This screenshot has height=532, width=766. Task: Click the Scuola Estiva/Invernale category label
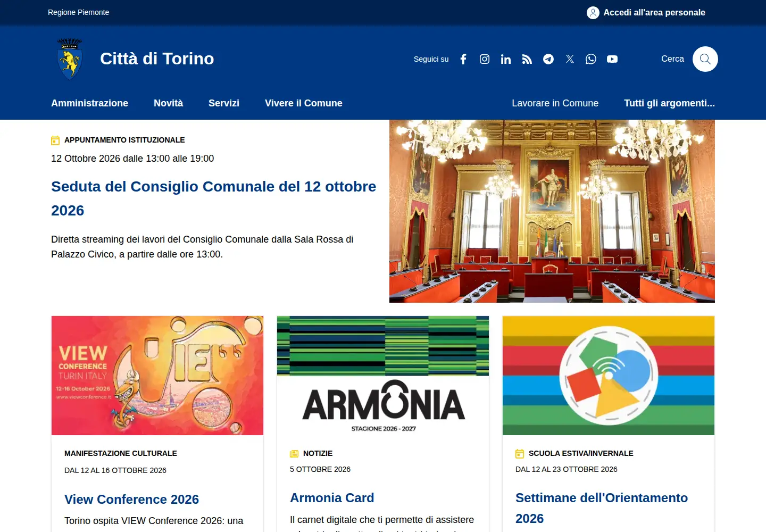pyautogui.click(x=581, y=453)
